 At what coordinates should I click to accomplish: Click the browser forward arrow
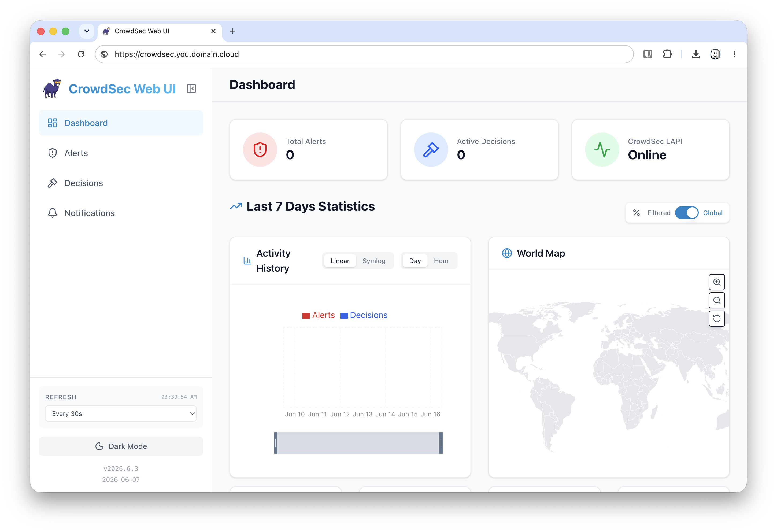61,54
